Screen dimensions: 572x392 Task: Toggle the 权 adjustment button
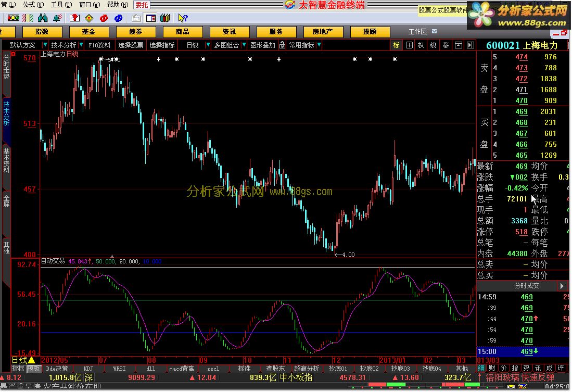click(421, 45)
